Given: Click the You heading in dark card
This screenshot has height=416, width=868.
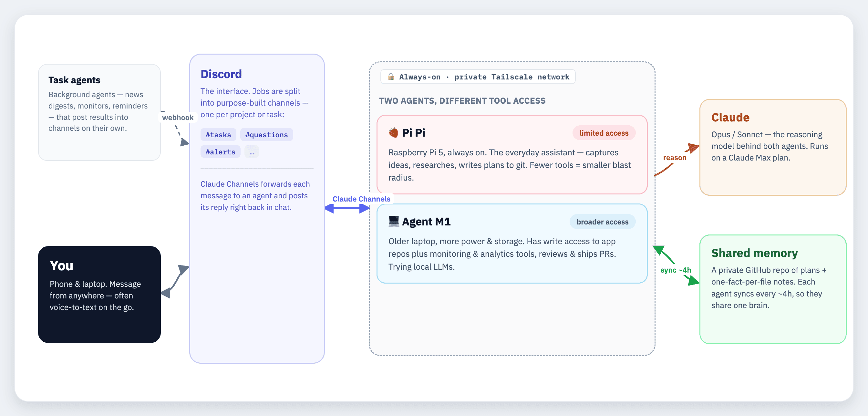Looking at the screenshot, I should pyautogui.click(x=61, y=266).
